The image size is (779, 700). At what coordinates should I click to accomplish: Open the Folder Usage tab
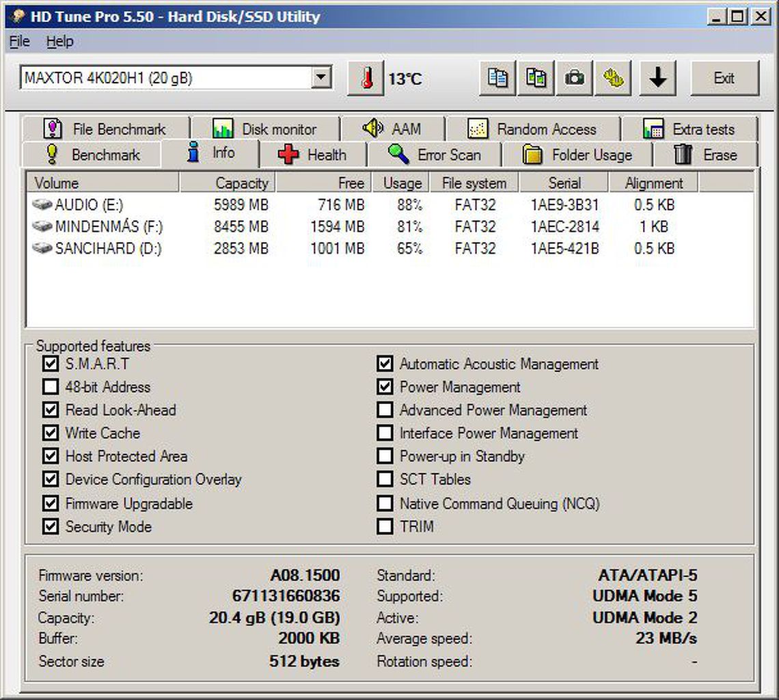[x=577, y=154]
